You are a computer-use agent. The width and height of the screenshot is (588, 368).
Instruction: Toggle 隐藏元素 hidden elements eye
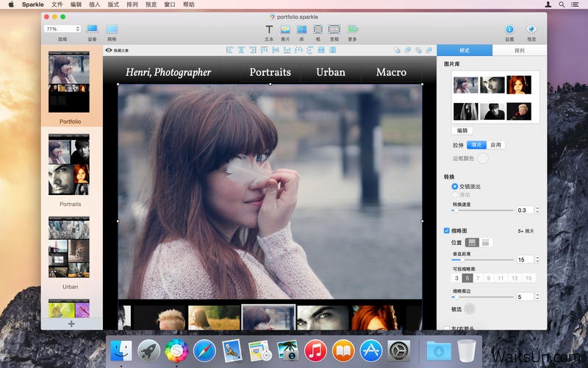(109, 50)
